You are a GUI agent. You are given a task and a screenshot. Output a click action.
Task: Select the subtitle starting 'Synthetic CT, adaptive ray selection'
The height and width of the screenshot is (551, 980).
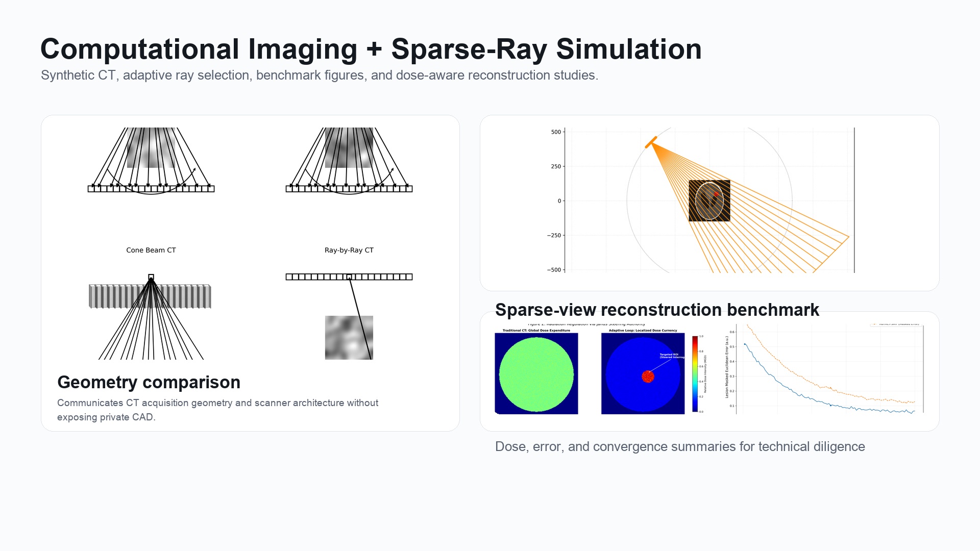pyautogui.click(x=320, y=75)
